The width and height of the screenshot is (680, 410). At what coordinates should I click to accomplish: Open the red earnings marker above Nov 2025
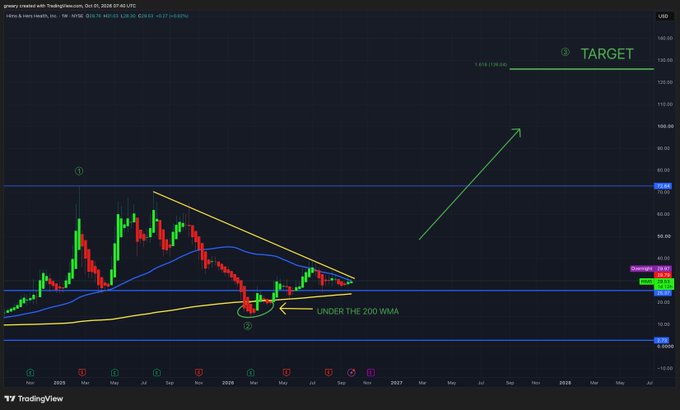(x=199, y=372)
